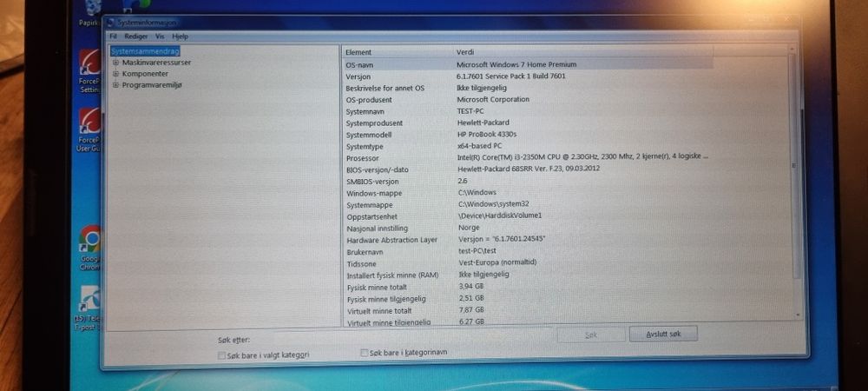Select the Prosessor row
This screenshot has height=391, width=868.
(528, 158)
